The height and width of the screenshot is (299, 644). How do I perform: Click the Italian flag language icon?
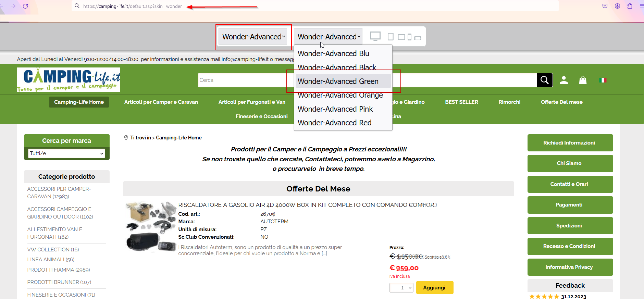[603, 80]
